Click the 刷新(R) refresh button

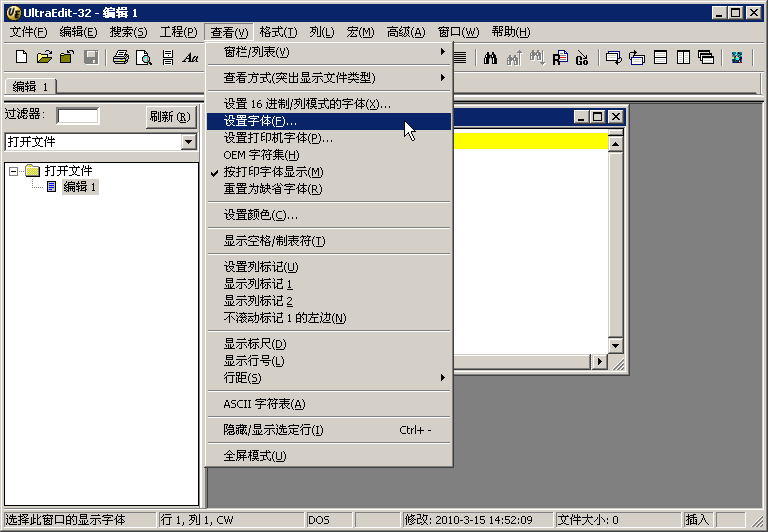[171, 117]
